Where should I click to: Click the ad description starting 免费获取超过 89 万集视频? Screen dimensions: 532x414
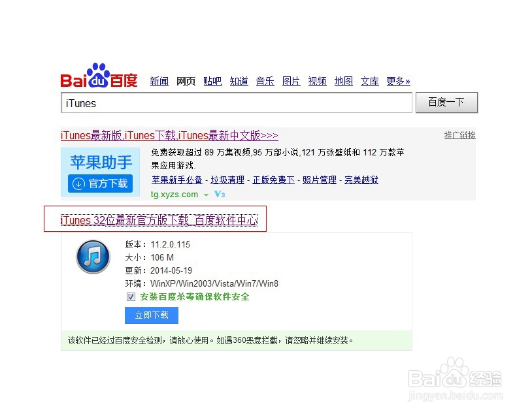[x=278, y=159]
